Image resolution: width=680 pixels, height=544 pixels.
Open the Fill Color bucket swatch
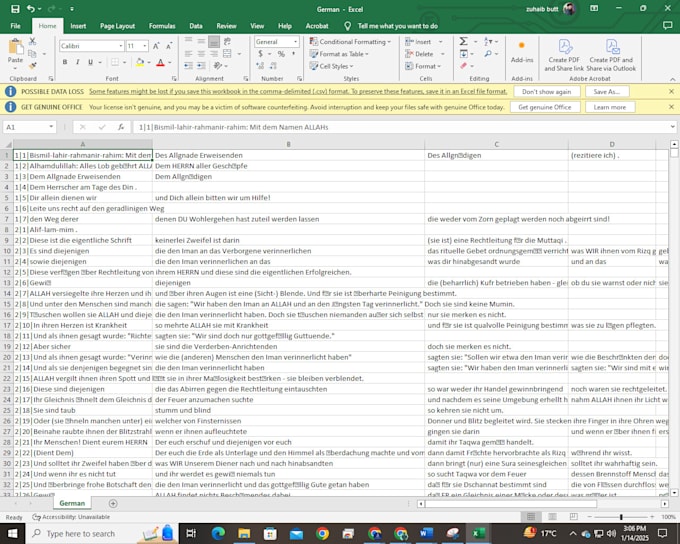coord(140,62)
